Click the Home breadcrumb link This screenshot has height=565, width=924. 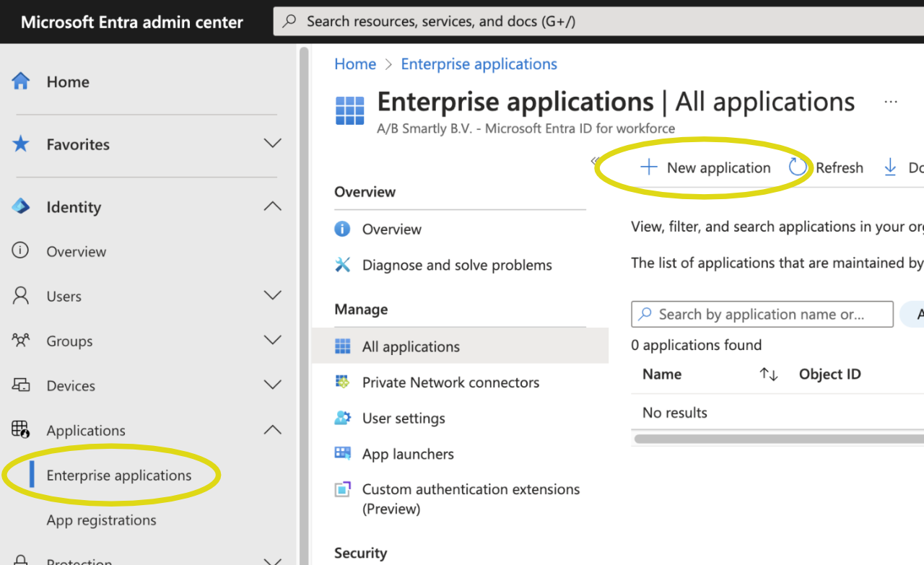point(355,64)
